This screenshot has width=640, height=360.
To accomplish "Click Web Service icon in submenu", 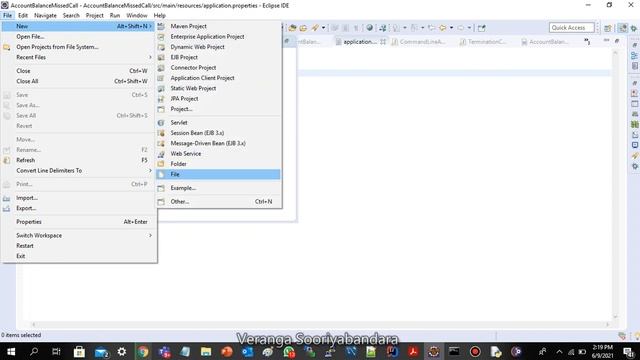I will (x=161, y=153).
